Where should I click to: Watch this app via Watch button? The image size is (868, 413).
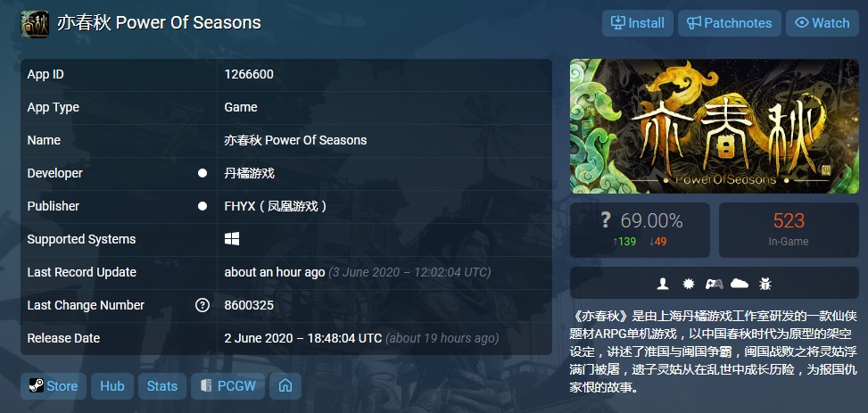point(822,23)
